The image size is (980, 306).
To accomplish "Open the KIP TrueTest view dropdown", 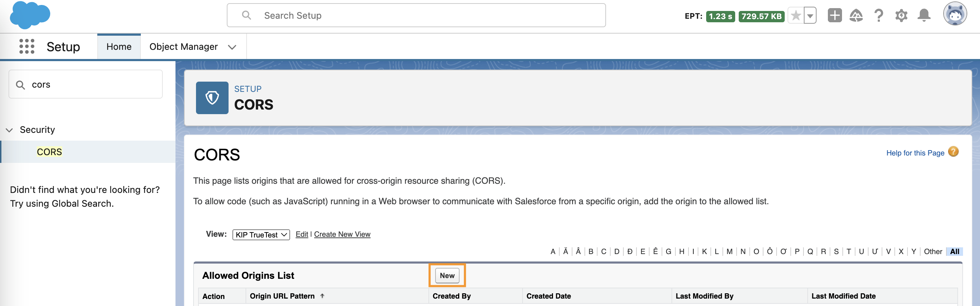I will tap(261, 235).
